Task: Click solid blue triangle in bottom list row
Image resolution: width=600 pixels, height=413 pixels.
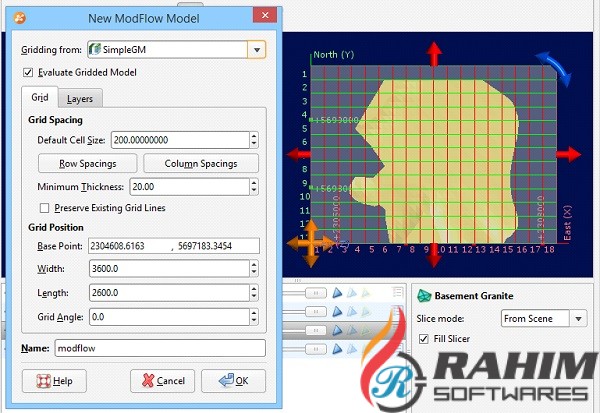Action: pyautogui.click(x=337, y=349)
